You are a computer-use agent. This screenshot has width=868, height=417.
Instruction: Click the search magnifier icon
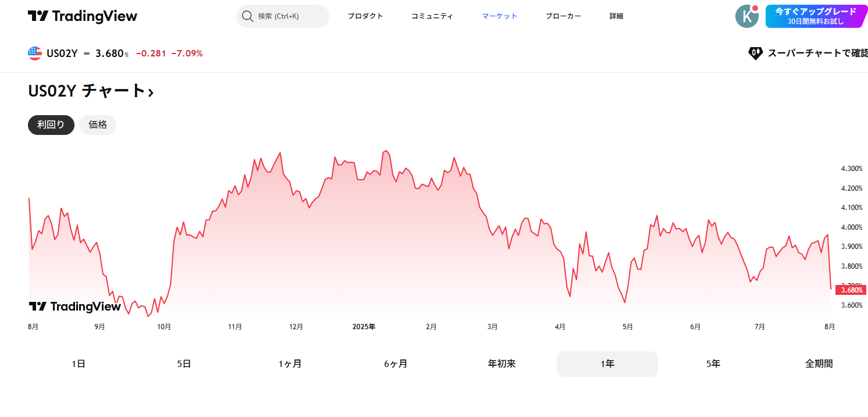[x=247, y=16]
